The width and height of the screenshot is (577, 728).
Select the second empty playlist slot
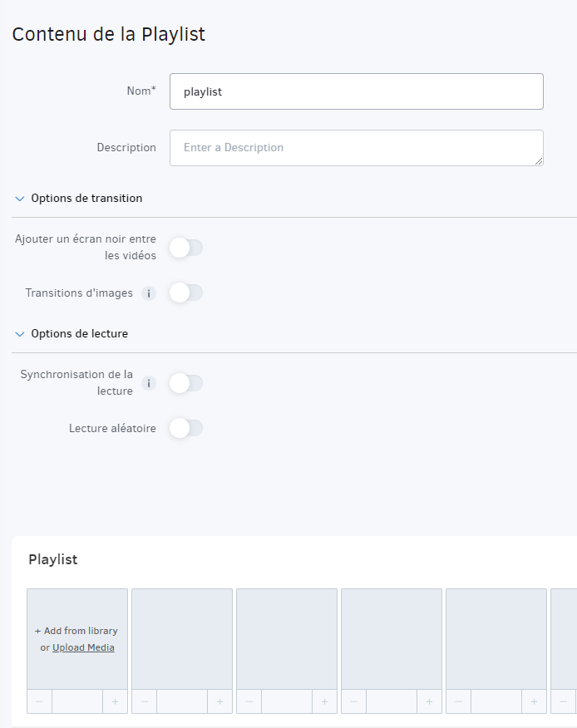coord(182,639)
